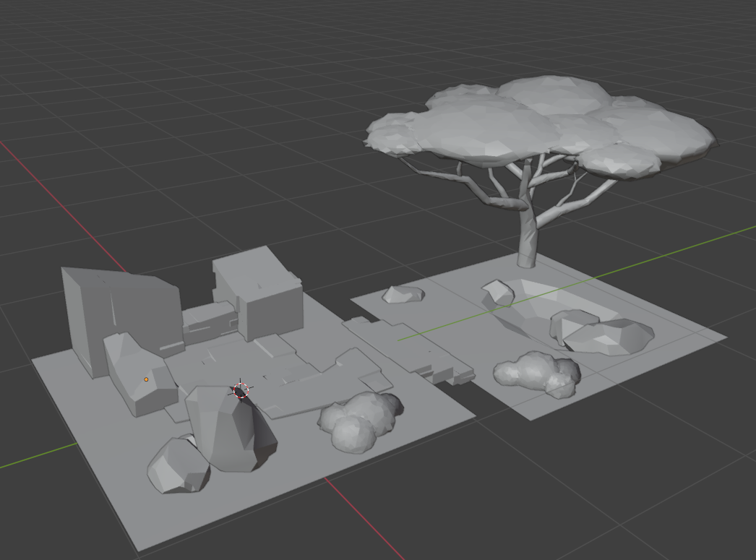Select the small boulder at the front left

click(177, 466)
